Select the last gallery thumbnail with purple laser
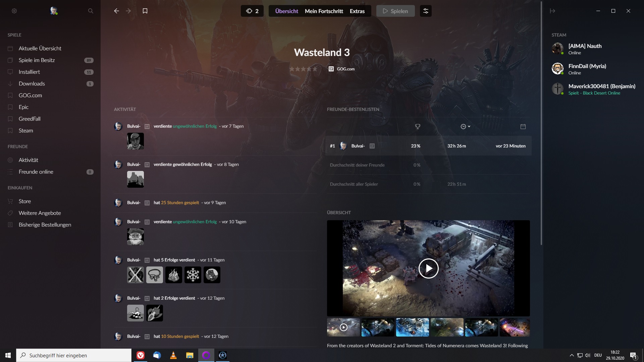This screenshot has height=362, width=644. pos(515,327)
